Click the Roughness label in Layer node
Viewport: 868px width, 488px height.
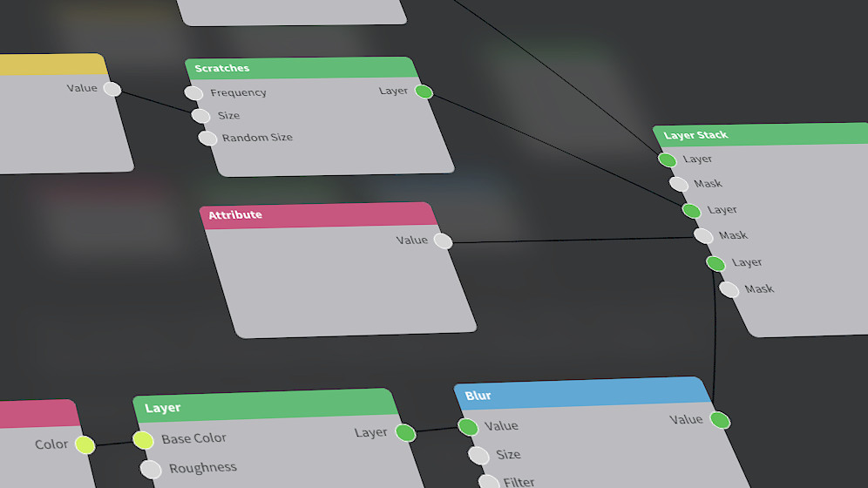pos(202,468)
